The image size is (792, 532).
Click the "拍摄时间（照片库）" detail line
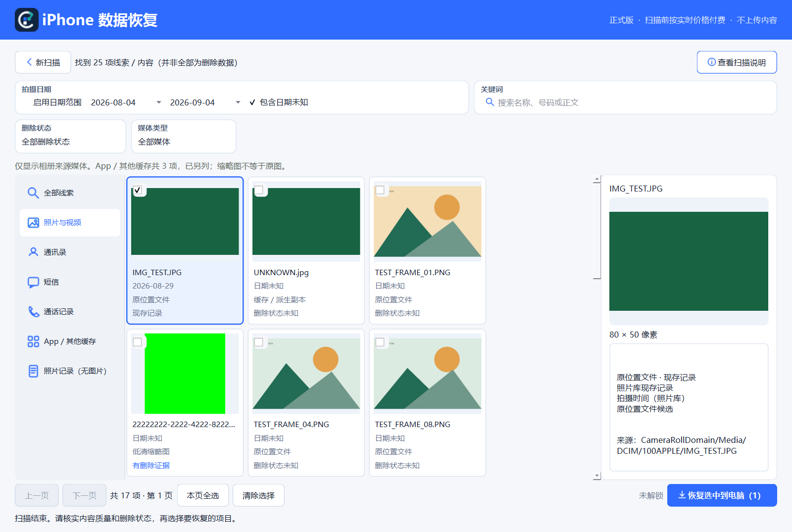(651, 398)
